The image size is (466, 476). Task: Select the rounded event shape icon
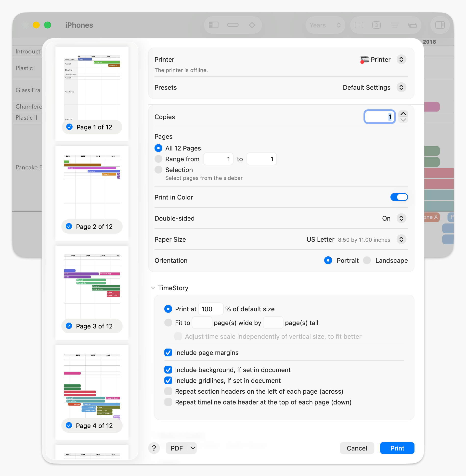pyautogui.click(x=233, y=25)
